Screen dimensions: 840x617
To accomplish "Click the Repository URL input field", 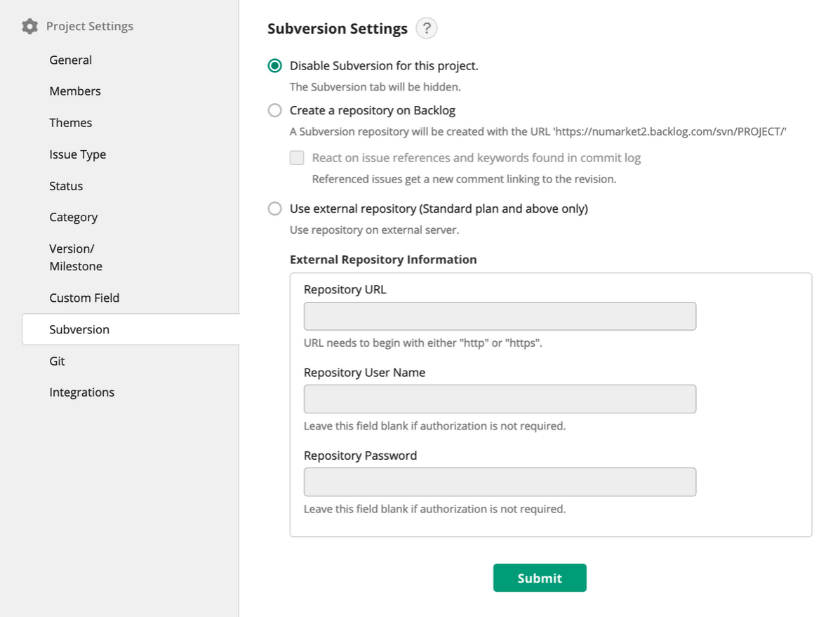I will pyautogui.click(x=500, y=317).
